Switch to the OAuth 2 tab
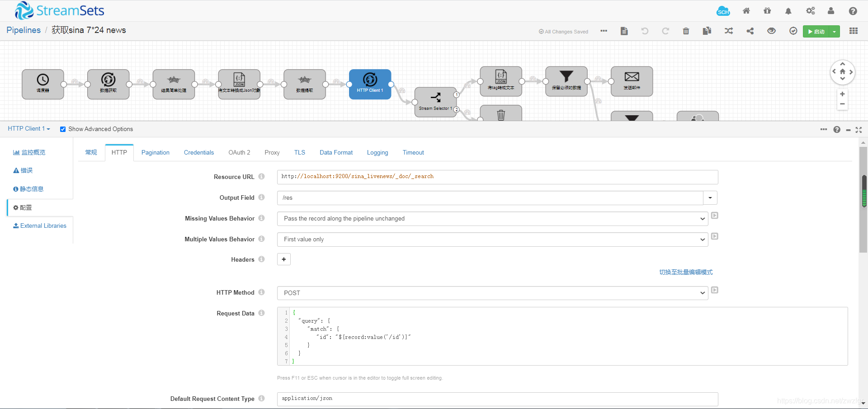868x409 pixels. 239,153
